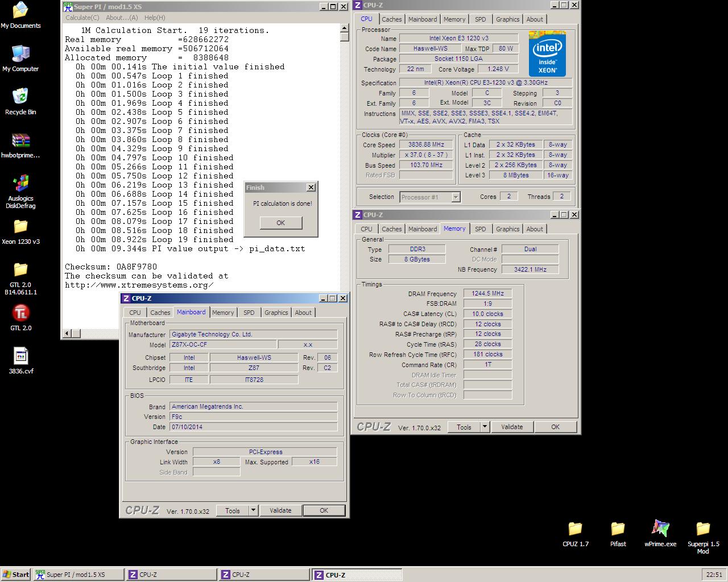Click the Model Z87X-OC-CF field
The height and width of the screenshot is (582, 728).
click(223, 344)
